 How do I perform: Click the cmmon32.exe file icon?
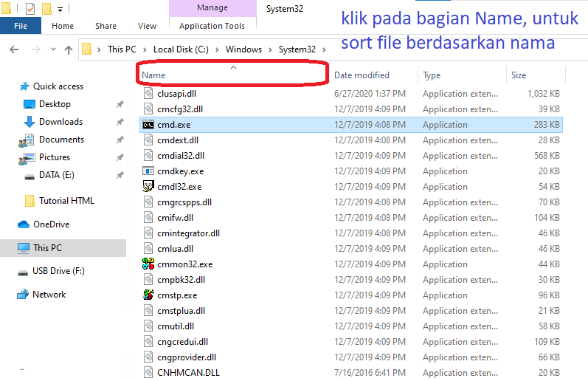tap(148, 264)
